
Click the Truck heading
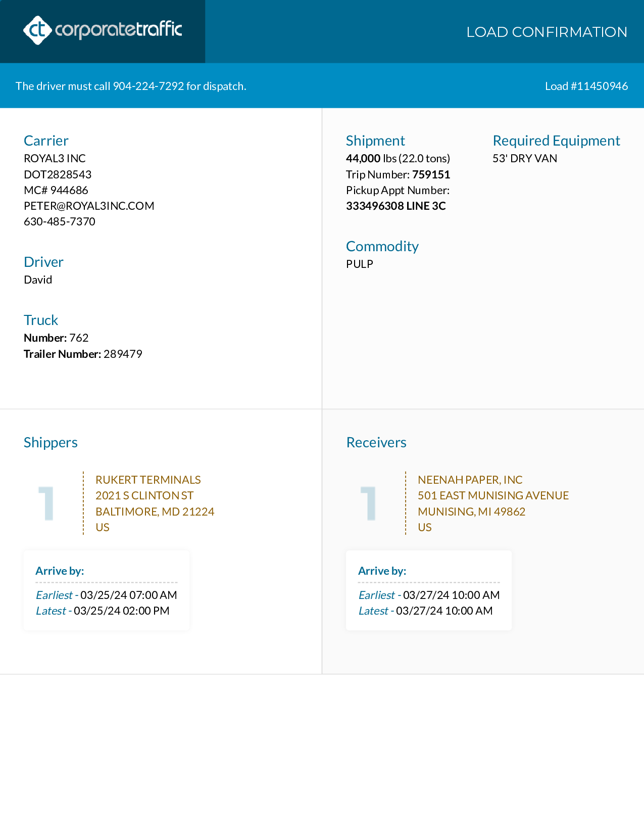pyautogui.click(x=41, y=320)
